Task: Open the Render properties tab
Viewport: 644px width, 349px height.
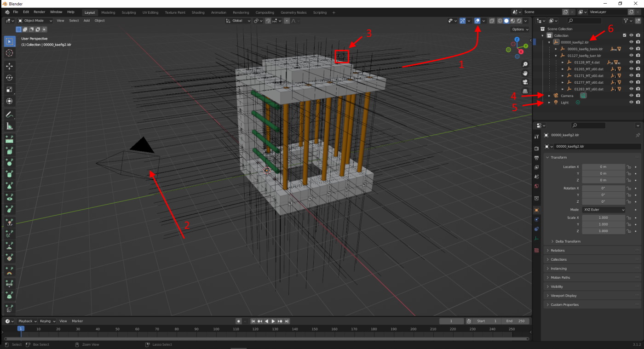Action: [x=536, y=149]
